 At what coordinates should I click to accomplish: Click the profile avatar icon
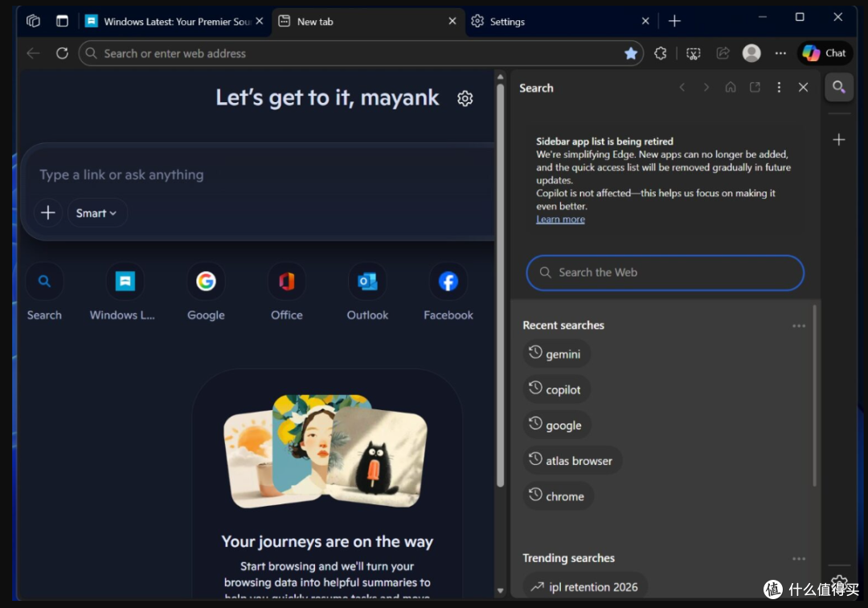pyautogui.click(x=751, y=53)
